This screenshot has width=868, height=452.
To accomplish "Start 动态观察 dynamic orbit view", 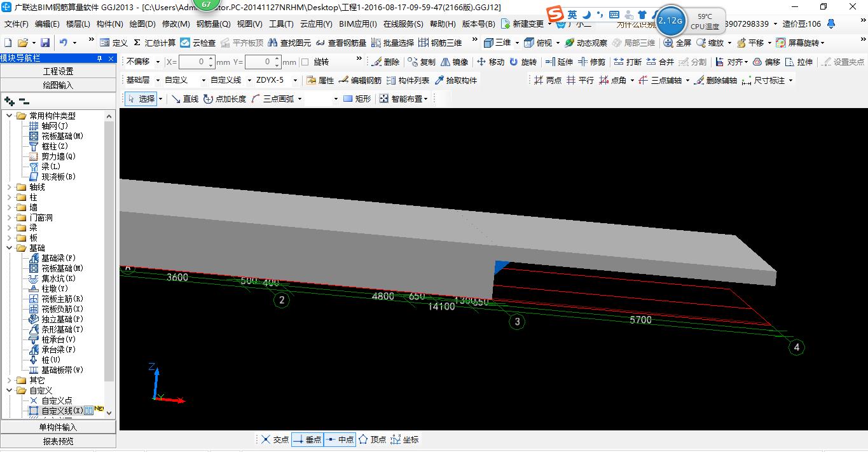I will click(585, 43).
